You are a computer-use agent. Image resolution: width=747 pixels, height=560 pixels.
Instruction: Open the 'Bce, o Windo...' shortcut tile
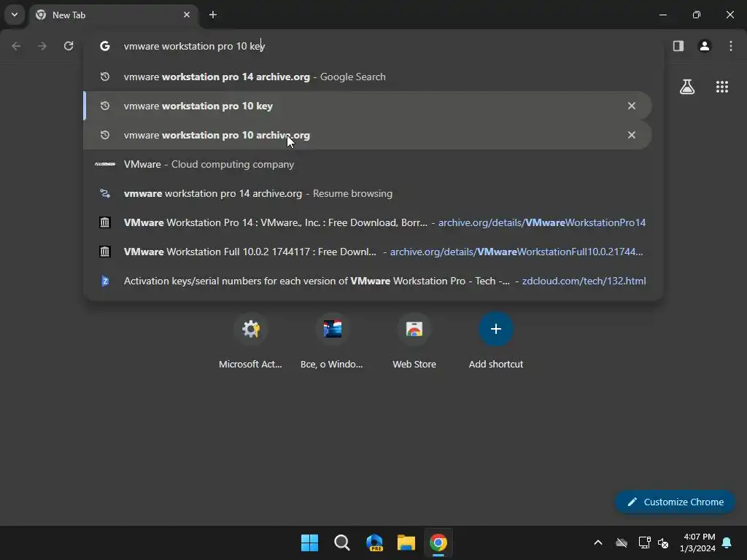coord(332,341)
